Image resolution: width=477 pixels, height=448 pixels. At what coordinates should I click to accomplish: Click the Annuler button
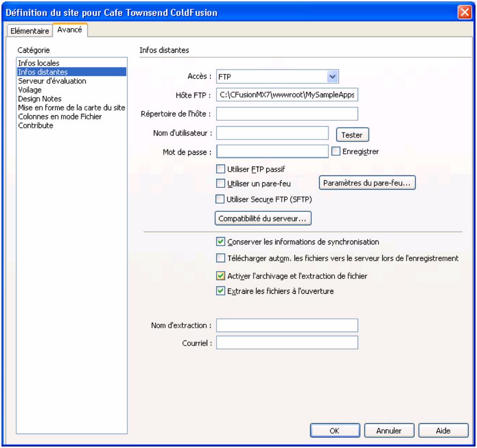(389, 430)
